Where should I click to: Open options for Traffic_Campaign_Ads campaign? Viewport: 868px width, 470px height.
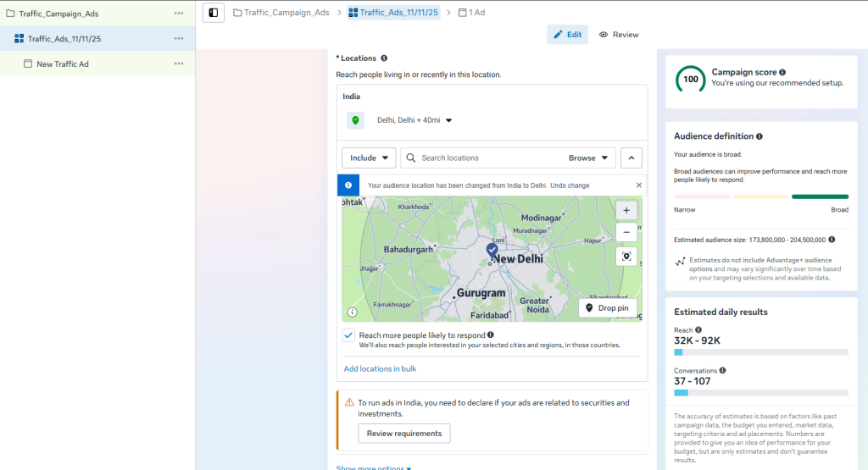point(179,14)
